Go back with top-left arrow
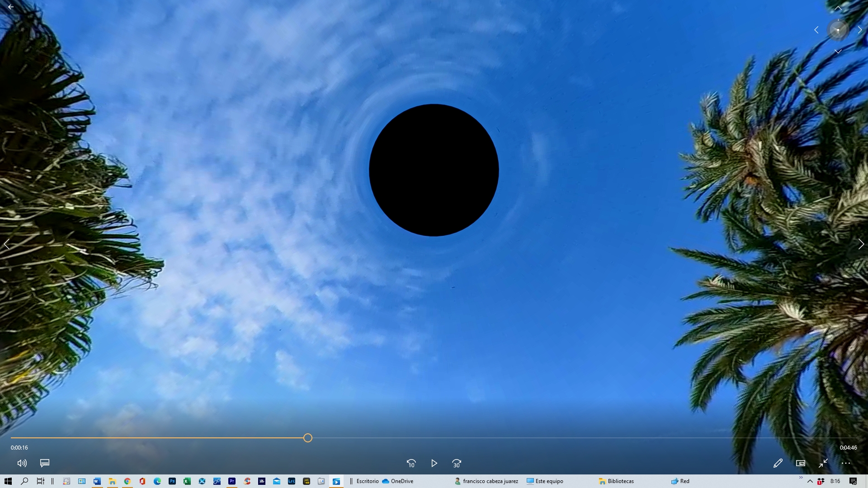868x488 pixels. point(11,7)
